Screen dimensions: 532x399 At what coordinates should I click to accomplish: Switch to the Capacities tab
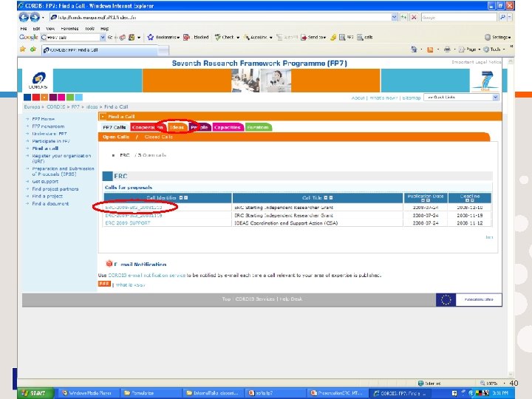228,127
